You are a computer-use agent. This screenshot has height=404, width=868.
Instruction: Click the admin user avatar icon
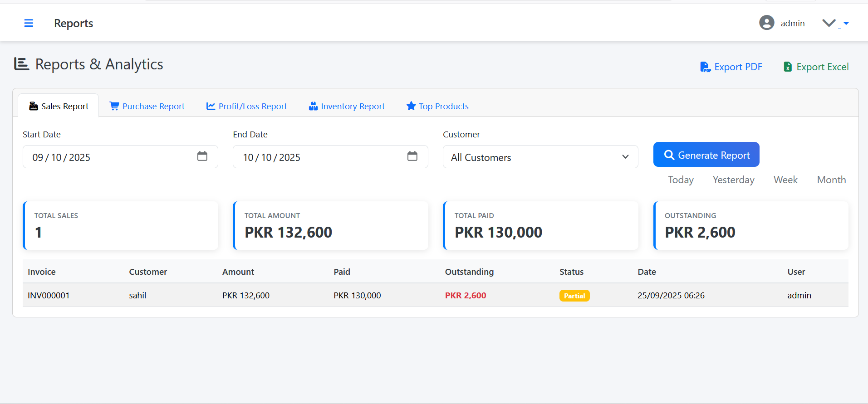(x=766, y=23)
